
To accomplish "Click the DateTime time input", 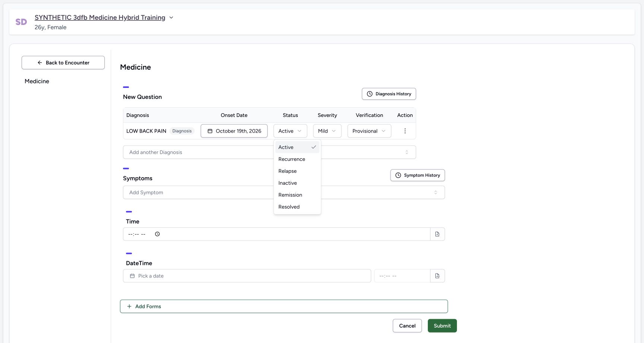I will coord(402,276).
